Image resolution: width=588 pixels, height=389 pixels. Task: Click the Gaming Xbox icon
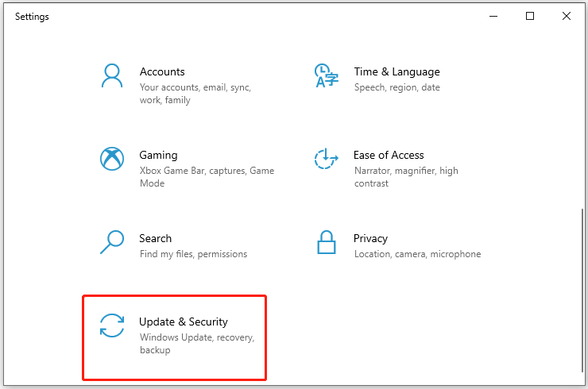(112, 159)
